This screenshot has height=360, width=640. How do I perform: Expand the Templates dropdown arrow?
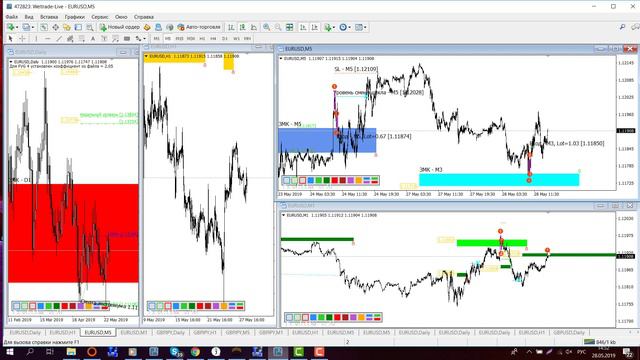[x=365, y=27]
